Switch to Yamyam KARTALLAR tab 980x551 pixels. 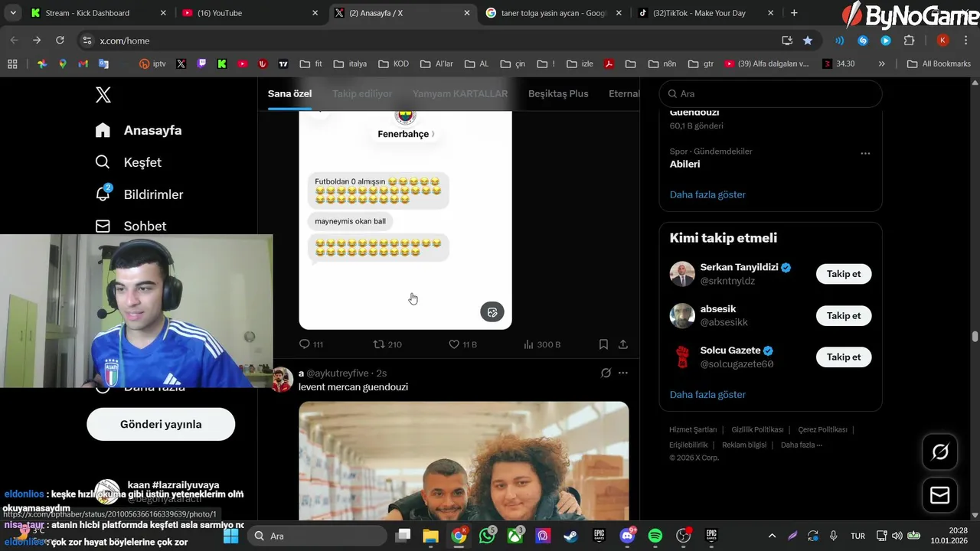pyautogui.click(x=460, y=93)
